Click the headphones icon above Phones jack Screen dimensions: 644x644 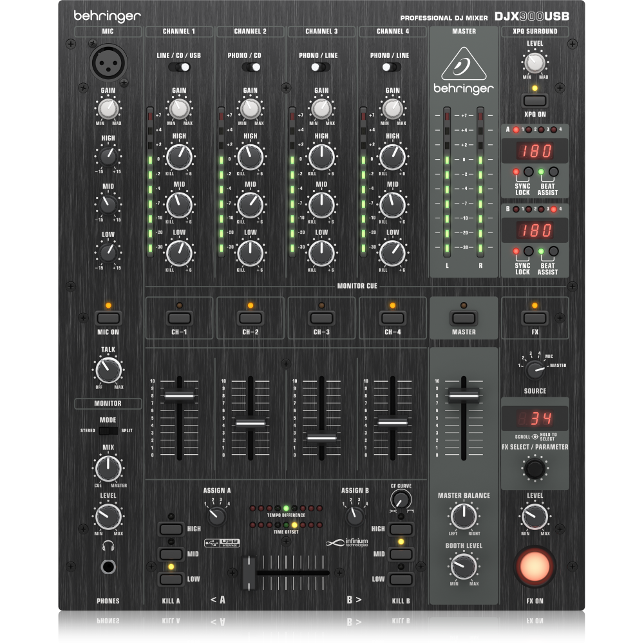click(x=108, y=545)
